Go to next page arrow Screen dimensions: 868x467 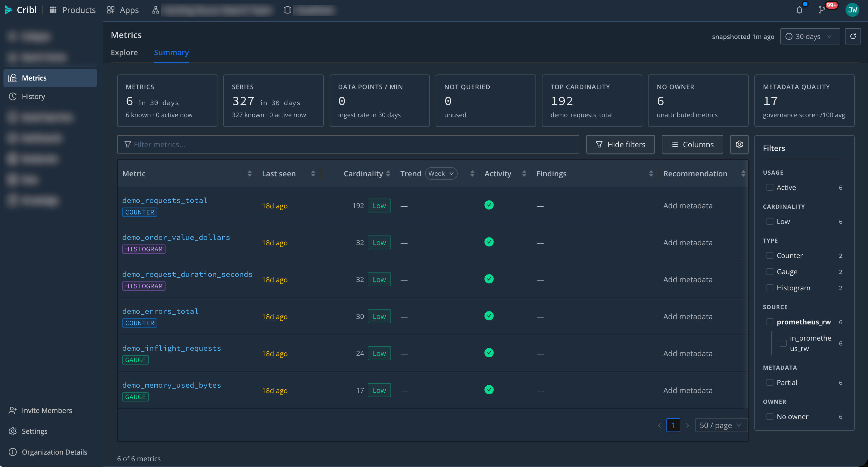(687, 425)
